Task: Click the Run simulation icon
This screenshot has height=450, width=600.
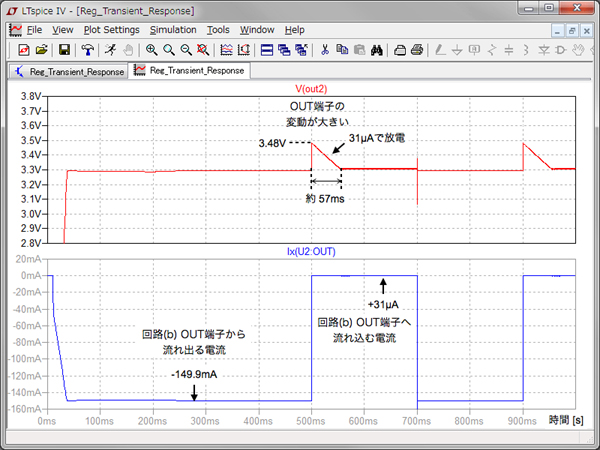Action: [108, 49]
